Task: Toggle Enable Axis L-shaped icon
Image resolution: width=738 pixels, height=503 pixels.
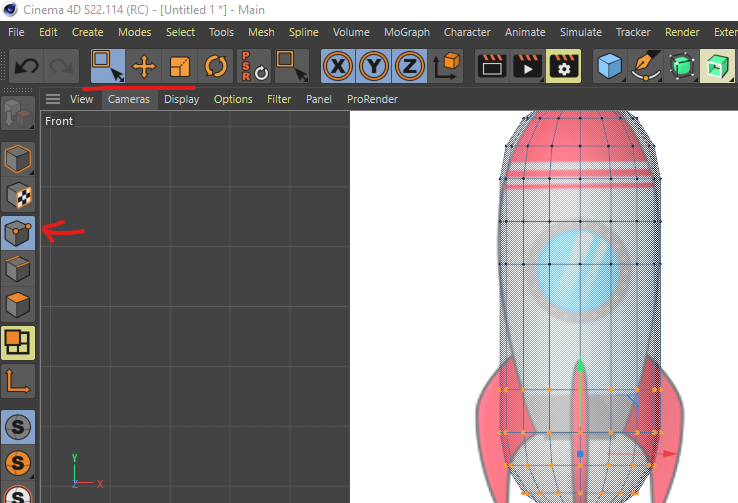Action: pos(18,381)
